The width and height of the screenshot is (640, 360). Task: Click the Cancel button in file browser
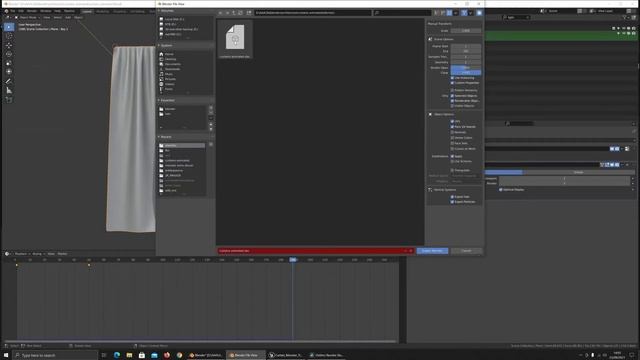(466, 251)
